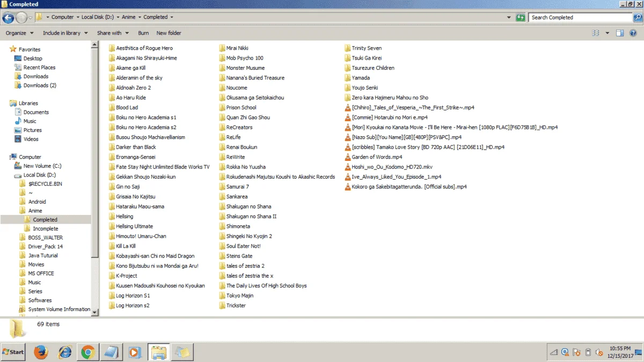Click the Favorites star icon in sidebar

pyautogui.click(x=13, y=49)
